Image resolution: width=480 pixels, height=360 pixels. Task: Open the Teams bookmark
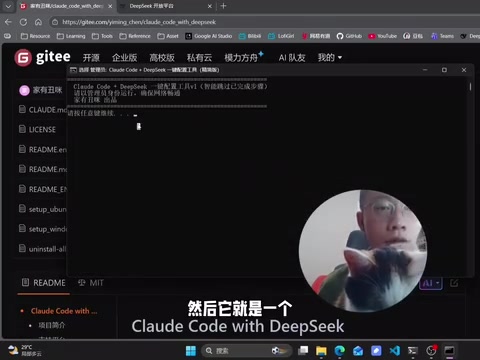click(442, 36)
